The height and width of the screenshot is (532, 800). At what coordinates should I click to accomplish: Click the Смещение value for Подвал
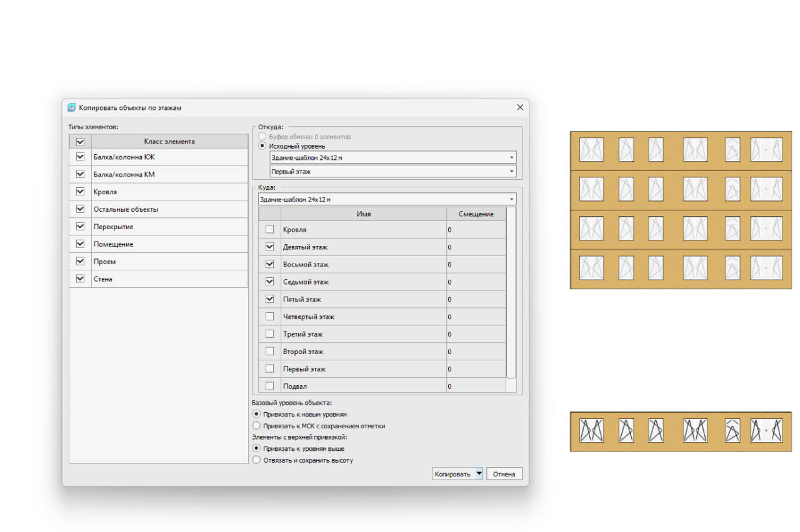pyautogui.click(x=476, y=387)
